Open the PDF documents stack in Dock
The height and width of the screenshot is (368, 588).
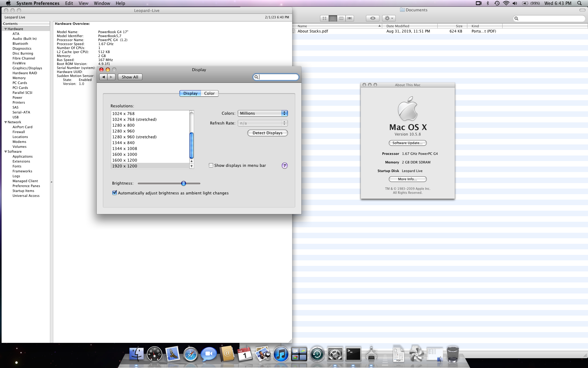pyautogui.click(x=398, y=354)
